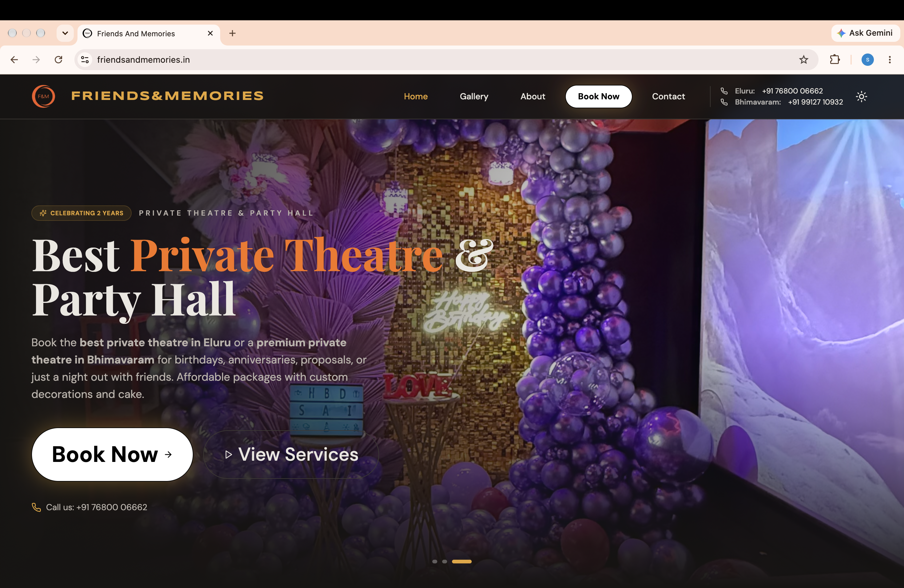The image size is (904, 588).
Task: Click the F&M circular logo
Action: coord(43,97)
